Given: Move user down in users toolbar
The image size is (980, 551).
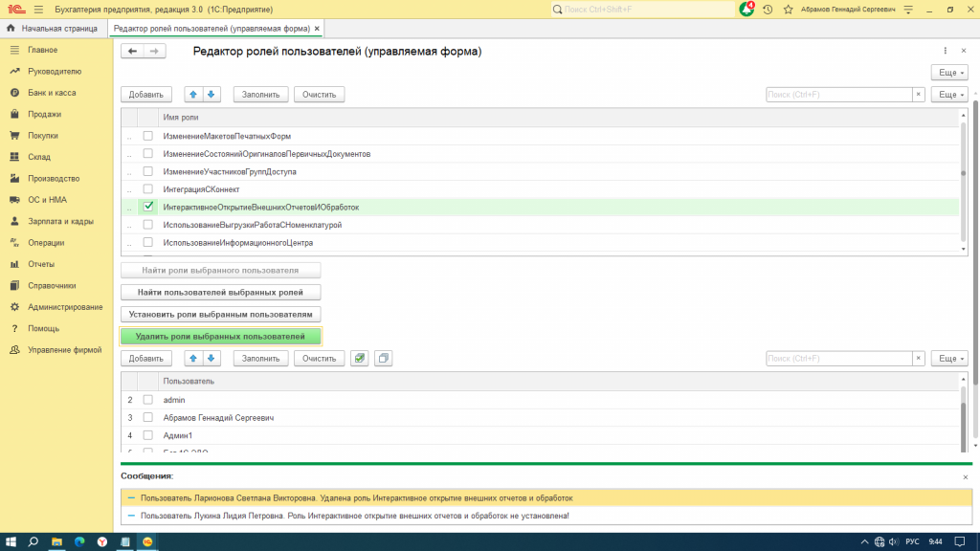Looking at the screenshot, I should pos(212,359).
